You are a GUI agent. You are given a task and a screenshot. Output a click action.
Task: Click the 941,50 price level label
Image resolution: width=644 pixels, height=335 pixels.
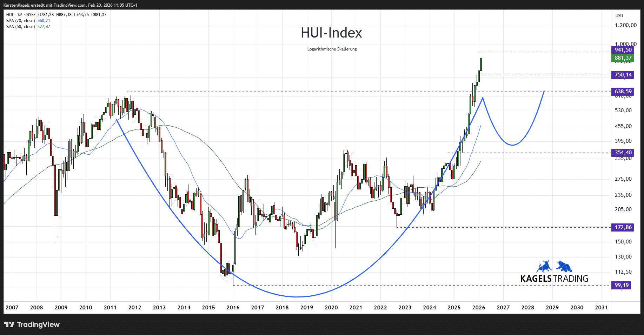point(622,50)
